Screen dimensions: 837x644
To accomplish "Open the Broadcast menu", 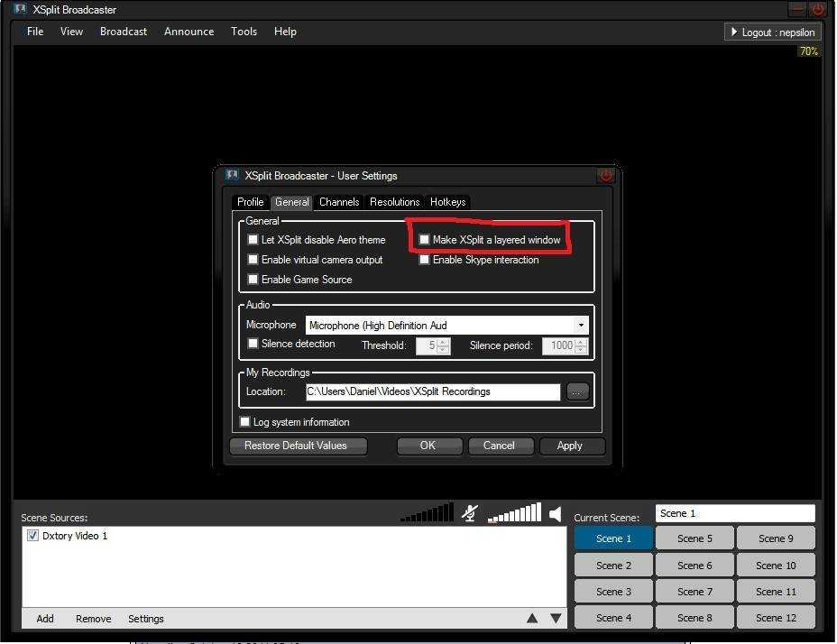I will point(124,32).
